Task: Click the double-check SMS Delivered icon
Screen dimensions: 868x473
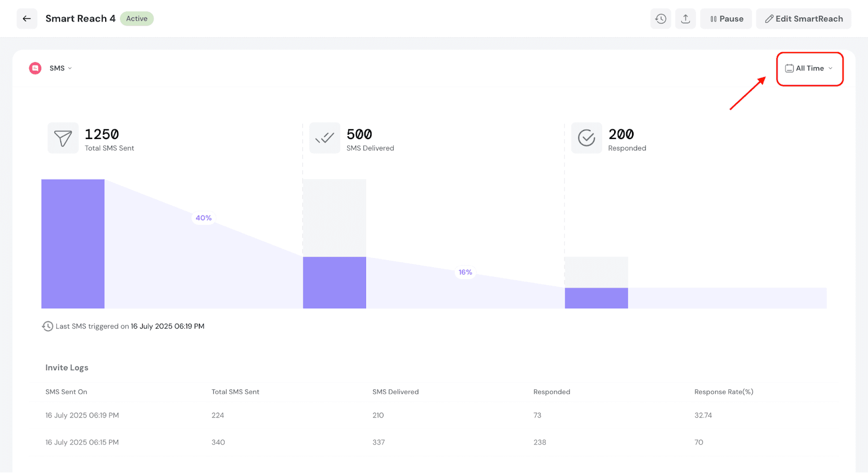Action: click(324, 138)
